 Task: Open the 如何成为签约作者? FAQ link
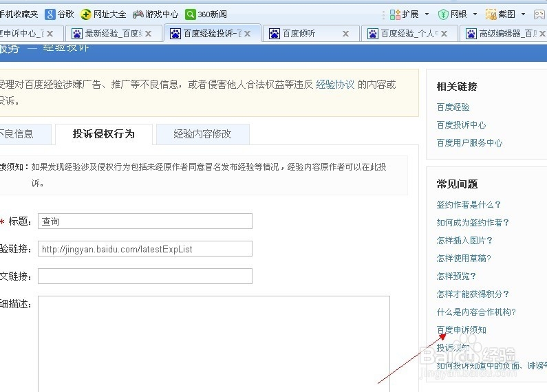click(x=473, y=222)
